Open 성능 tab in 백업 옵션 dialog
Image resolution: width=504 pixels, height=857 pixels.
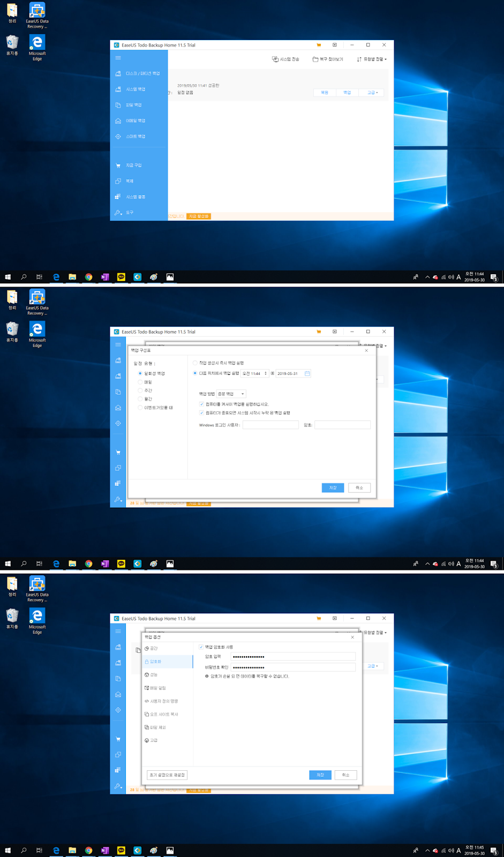(167, 674)
